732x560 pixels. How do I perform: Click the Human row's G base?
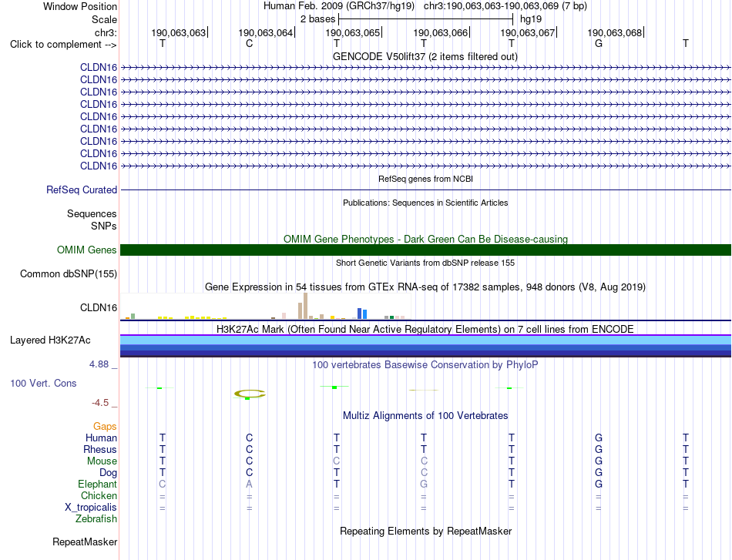tap(599, 438)
